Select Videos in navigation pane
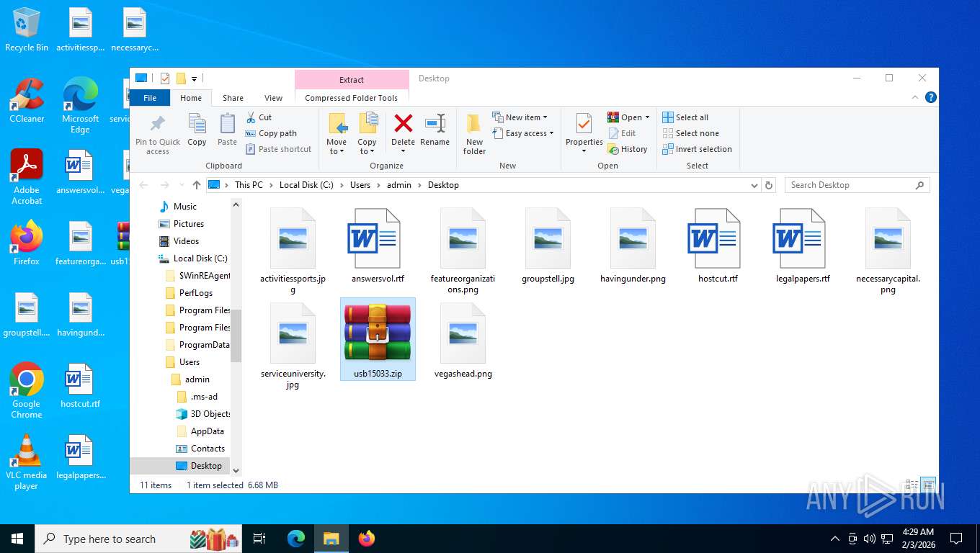Viewport: 980px width, 553px height. tap(186, 241)
